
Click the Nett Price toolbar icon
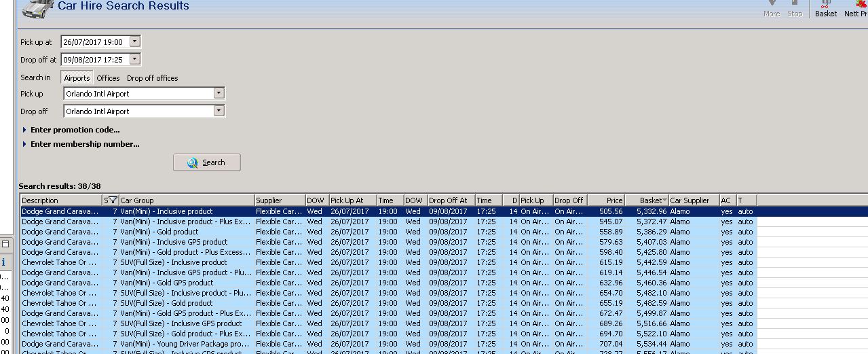856,8
